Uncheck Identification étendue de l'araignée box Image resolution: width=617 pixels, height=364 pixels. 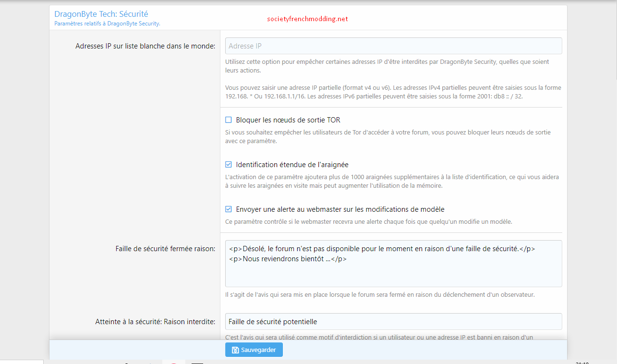(x=229, y=165)
